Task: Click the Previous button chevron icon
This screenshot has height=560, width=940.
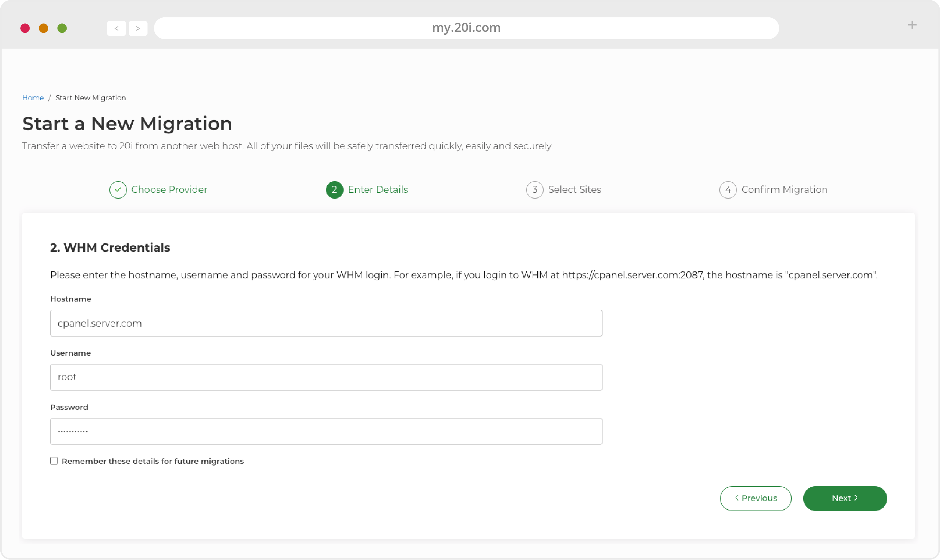Action: coord(736,499)
